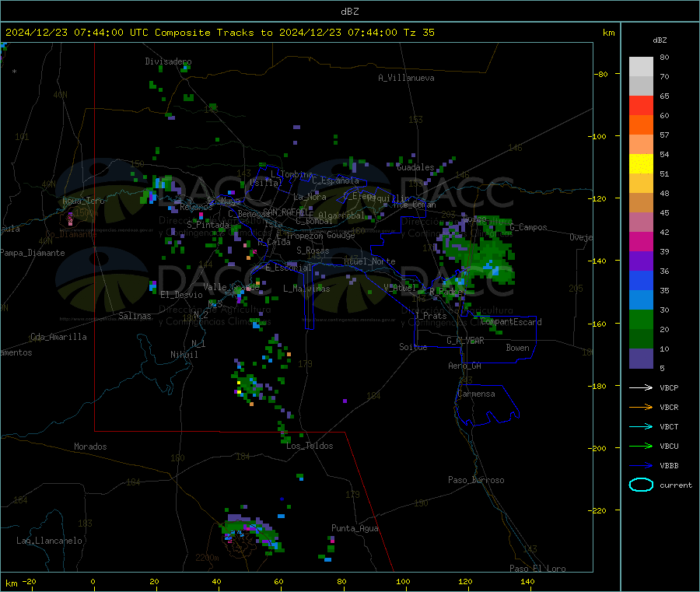Click the 'CompantEscard' map label
This screenshot has height=592, width=700.
511,322
